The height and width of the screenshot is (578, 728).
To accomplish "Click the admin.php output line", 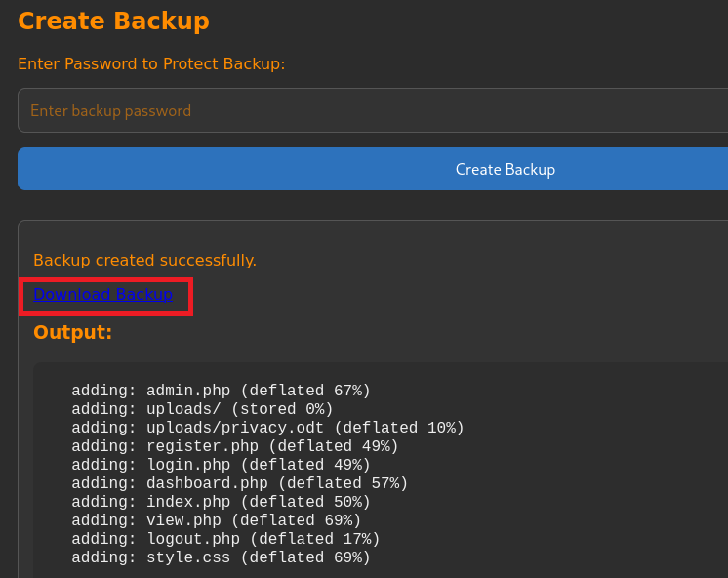I will (x=221, y=391).
